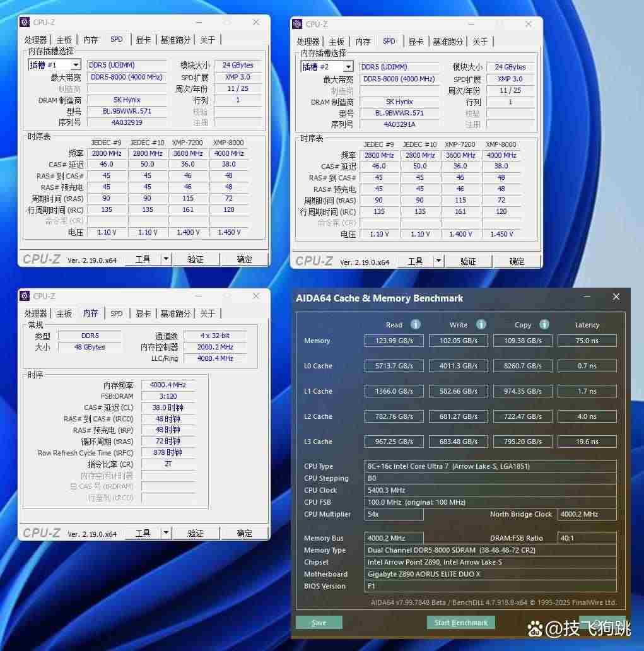Click the DRAM:FSB Ratio value 40:1
Image resolution: width=644 pixels, height=651 pixels.
[x=587, y=538]
